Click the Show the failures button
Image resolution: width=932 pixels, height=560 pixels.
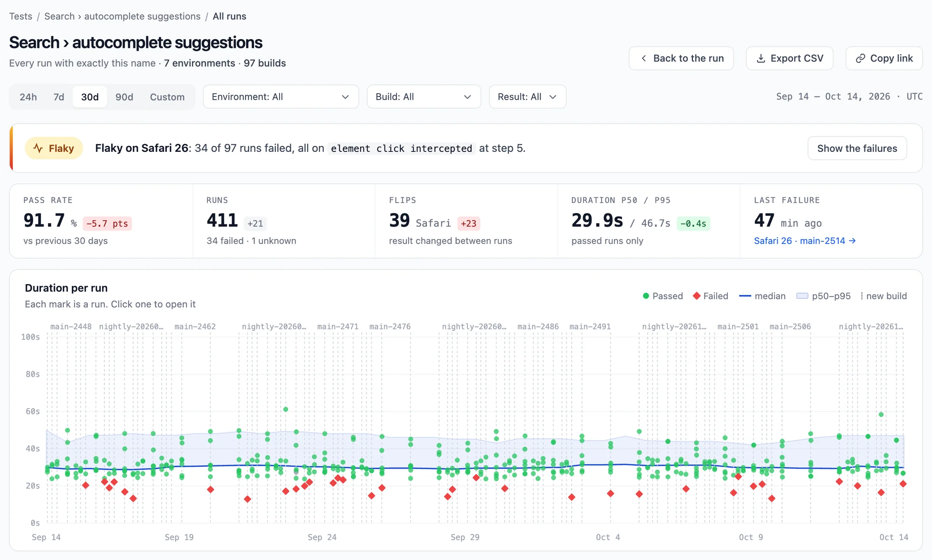tap(857, 148)
